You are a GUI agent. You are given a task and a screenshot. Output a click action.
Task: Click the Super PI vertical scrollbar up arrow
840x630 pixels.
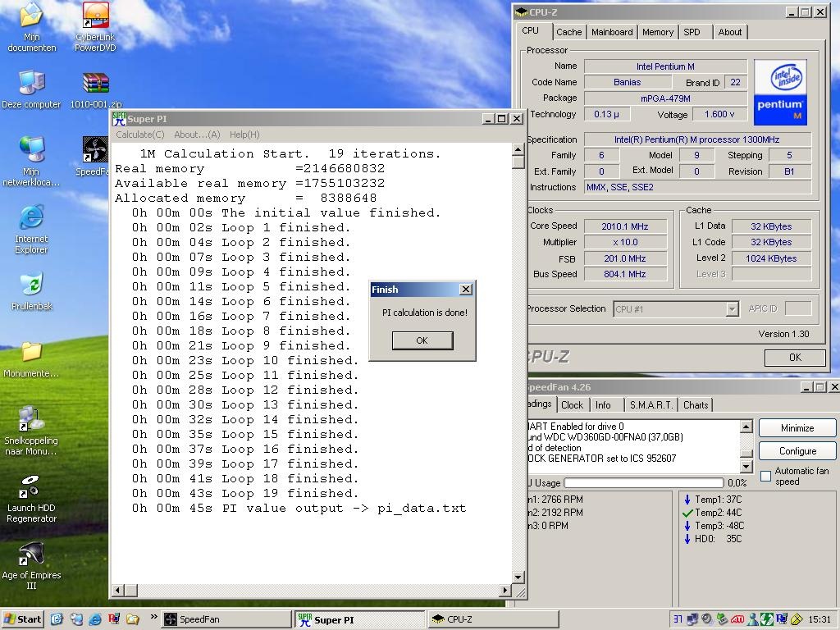click(x=518, y=149)
